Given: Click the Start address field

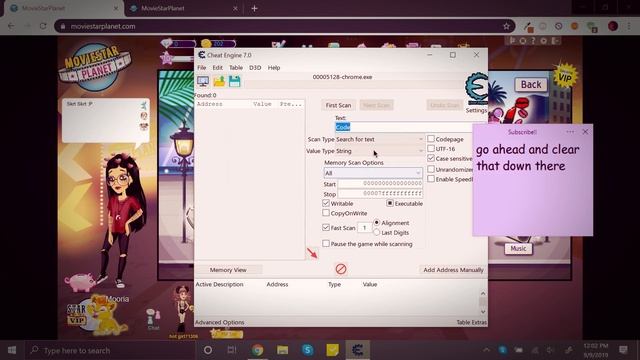Looking at the screenshot, I should pyautogui.click(x=380, y=184).
